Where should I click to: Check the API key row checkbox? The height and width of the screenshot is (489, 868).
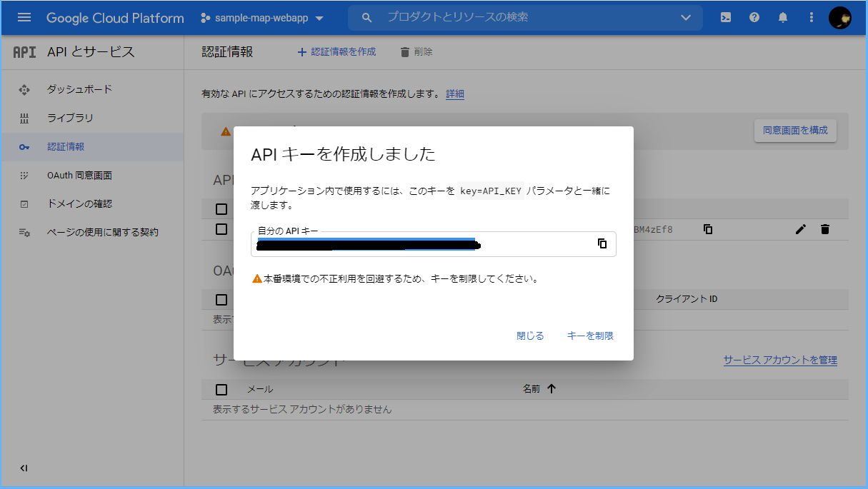point(221,229)
